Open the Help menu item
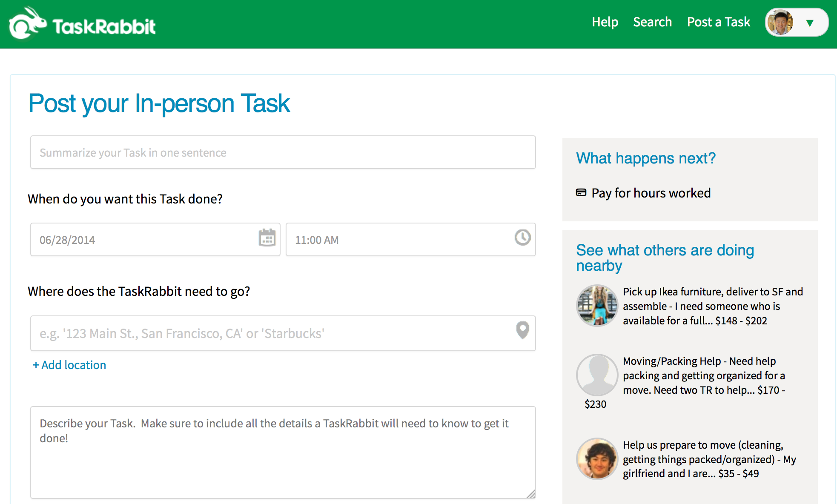Image resolution: width=837 pixels, height=504 pixels. tap(605, 22)
